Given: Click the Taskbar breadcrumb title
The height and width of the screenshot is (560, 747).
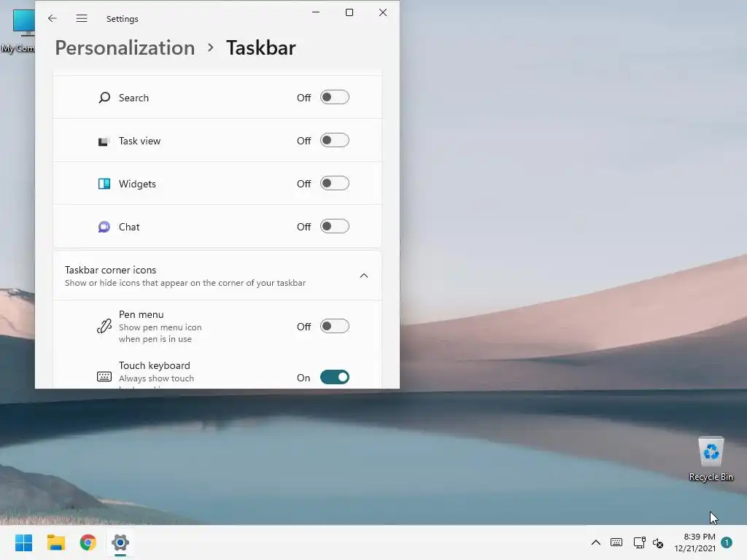Looking at the screenshot, I should pyautogui.click(x=260, y=47).
